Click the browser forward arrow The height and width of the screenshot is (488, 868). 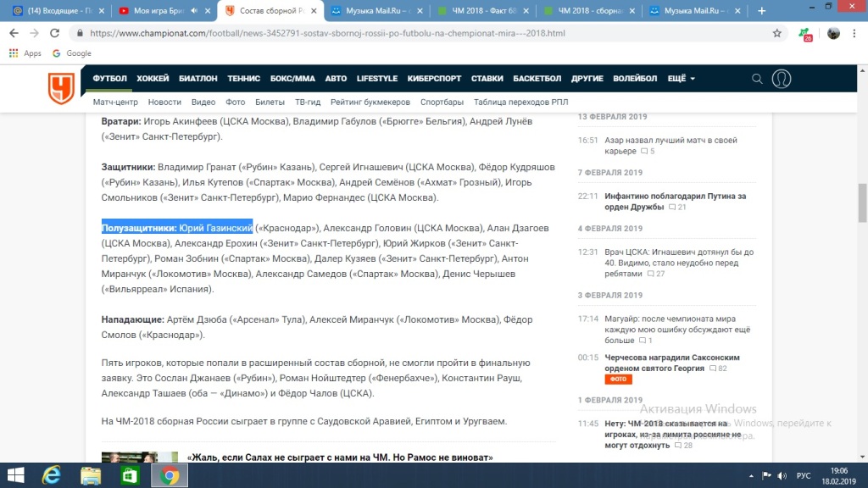point(34,33)
